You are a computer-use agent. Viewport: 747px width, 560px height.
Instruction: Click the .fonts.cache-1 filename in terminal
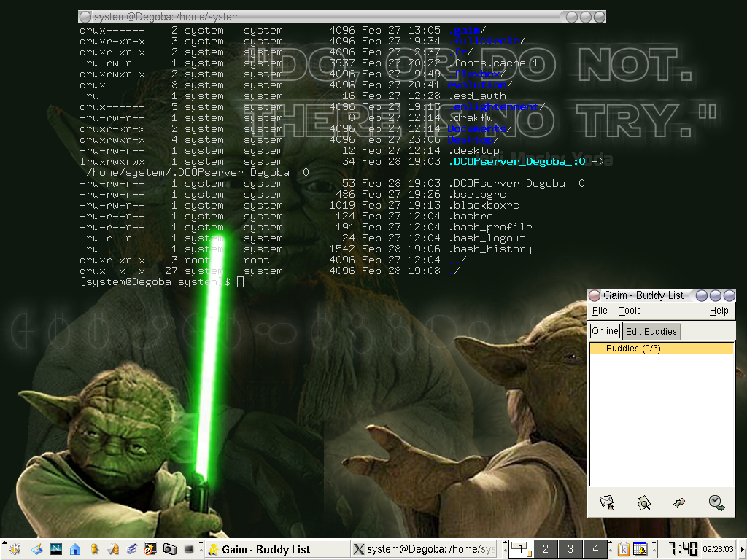pyautogui.click(x=493, y=63)
